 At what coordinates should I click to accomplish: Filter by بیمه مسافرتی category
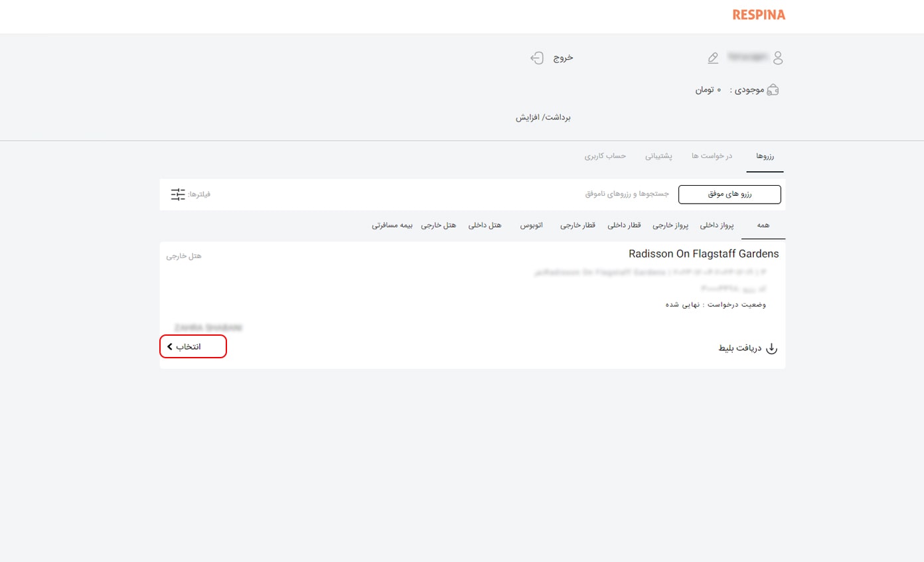(392, 226)
